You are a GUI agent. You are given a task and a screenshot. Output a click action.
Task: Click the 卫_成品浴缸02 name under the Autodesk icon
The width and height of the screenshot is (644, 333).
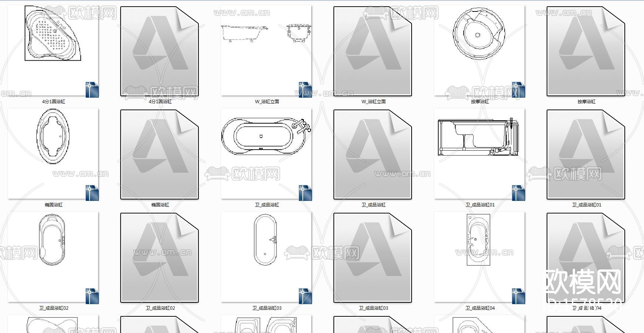click(160, 308)
